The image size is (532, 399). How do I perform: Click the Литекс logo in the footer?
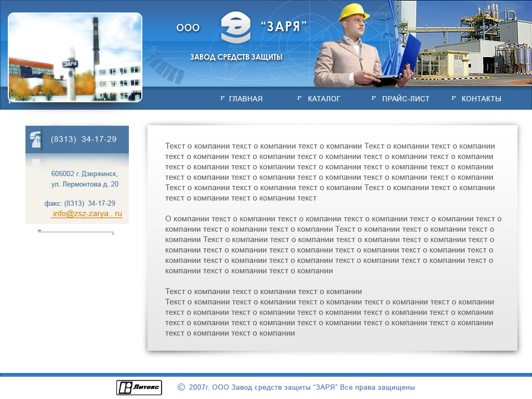[x=139, y=388]
